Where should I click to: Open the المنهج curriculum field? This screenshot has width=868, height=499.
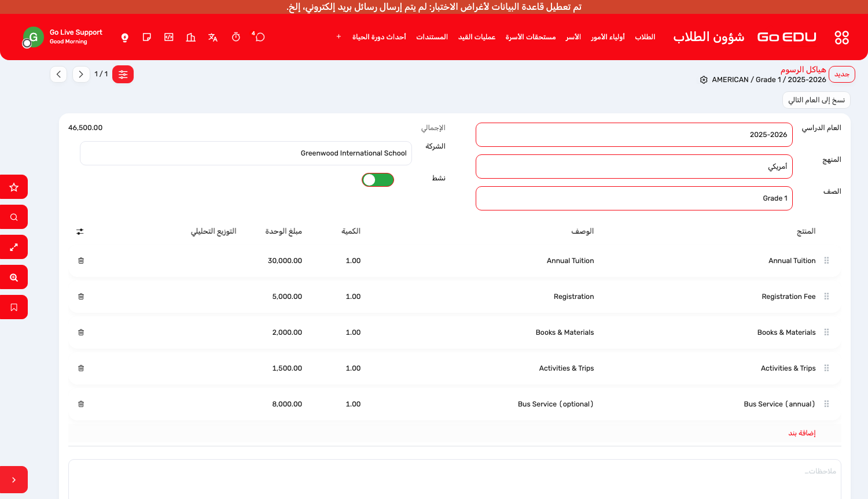(634, 167)
